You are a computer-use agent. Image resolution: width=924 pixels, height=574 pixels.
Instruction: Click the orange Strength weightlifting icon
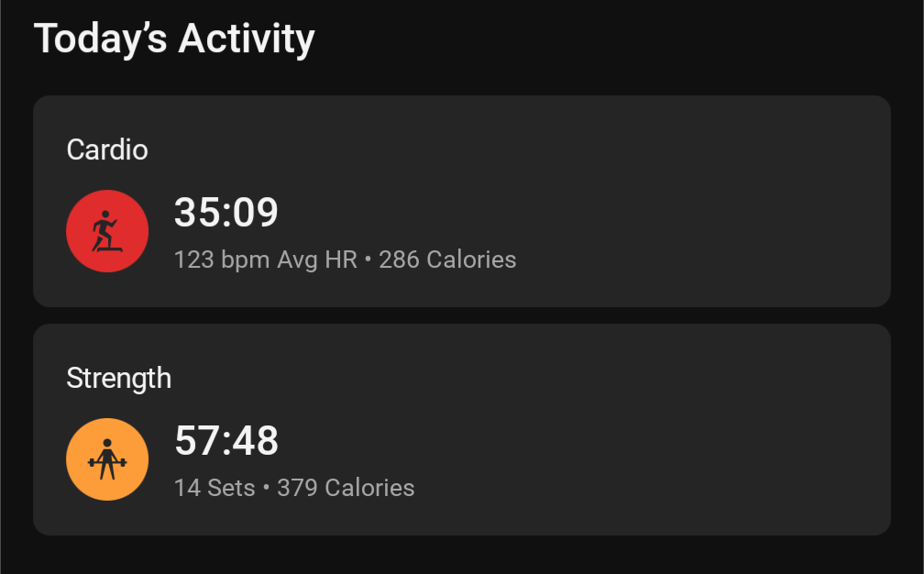click(x=107, y=459)
